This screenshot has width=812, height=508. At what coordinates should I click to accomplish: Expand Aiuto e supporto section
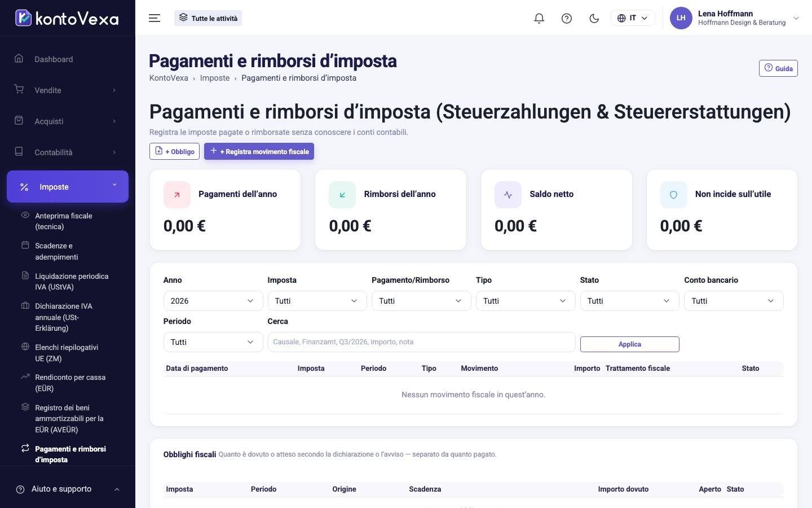(68, 489)
